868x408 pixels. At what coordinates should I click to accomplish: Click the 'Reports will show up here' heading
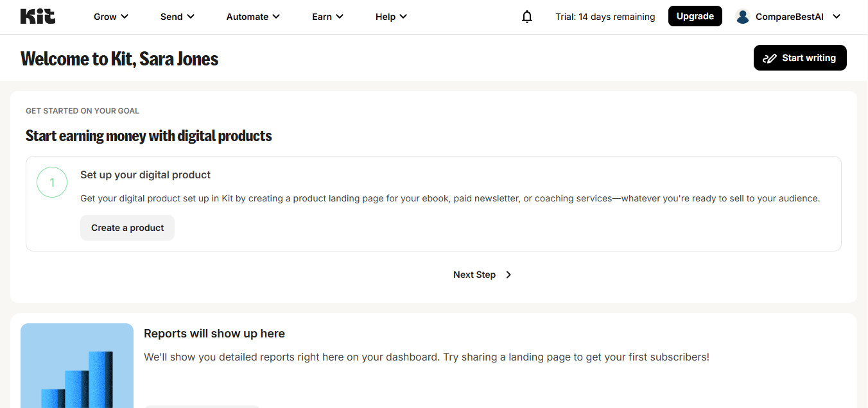[214, 334]
